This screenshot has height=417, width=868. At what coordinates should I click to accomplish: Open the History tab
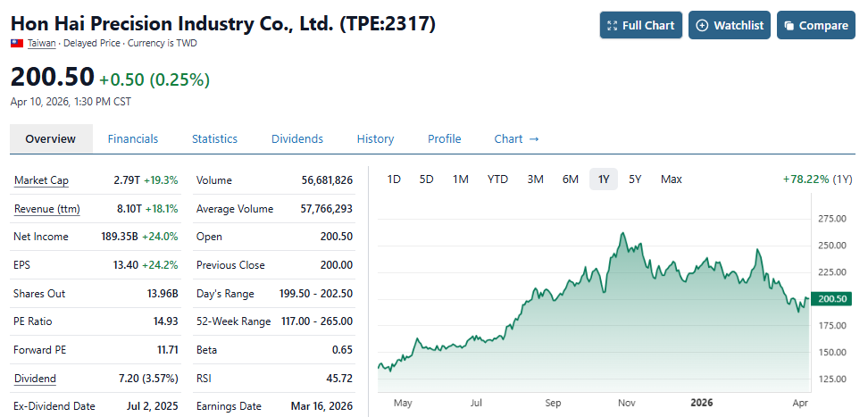coord(375,138)
